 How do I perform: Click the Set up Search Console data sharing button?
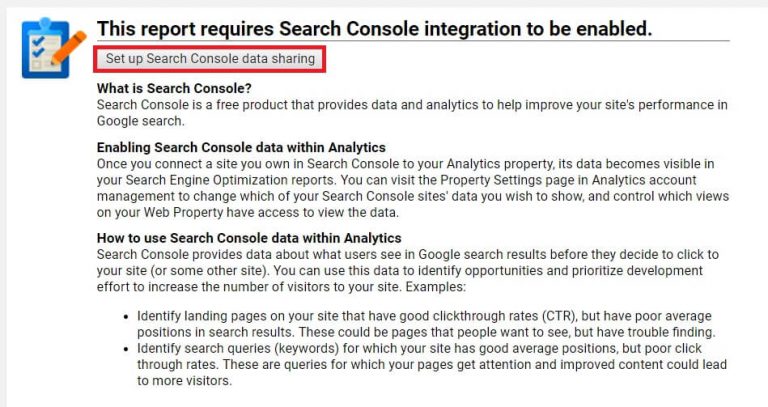210,59
